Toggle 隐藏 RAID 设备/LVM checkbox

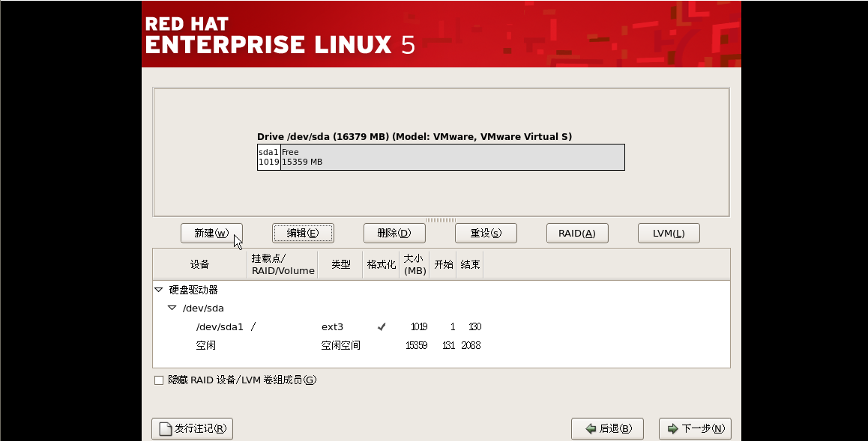click(159, 380)
